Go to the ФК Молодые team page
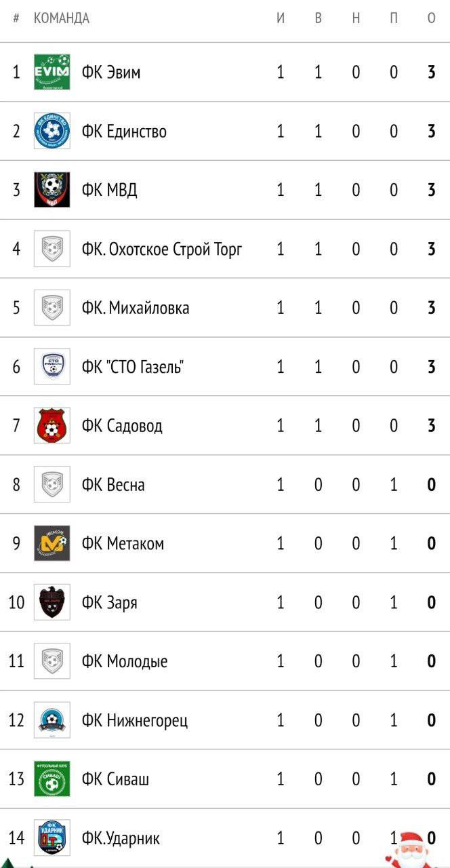Image resolution: width=450 pixels, height=868 pixels. pyautogui.click(x=125, y=661)
